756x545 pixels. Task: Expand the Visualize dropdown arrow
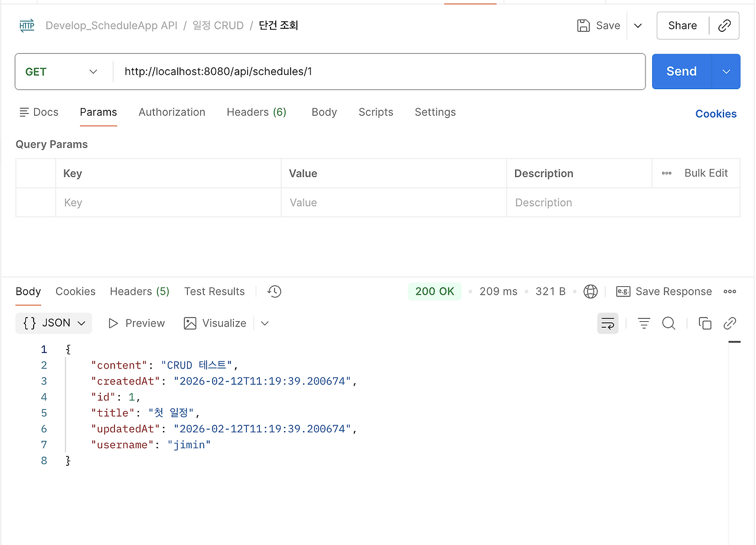point(265,323)
